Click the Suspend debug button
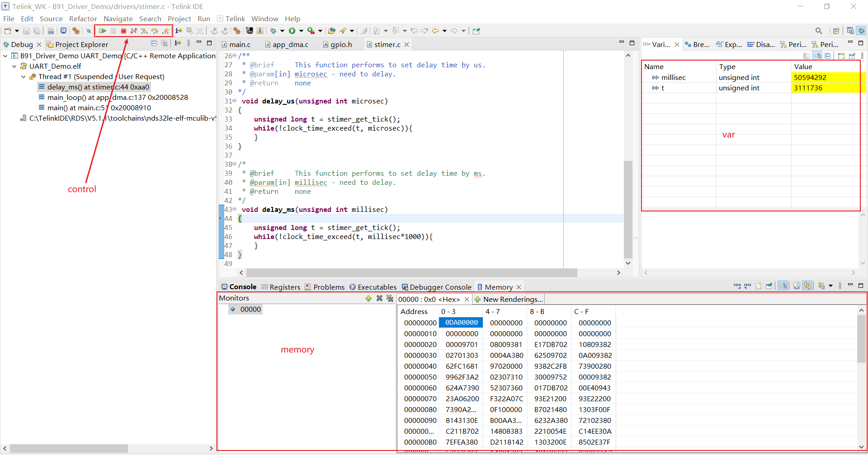Image resolution: width=868 pixels, height=455 pixels. click(x=113, y=31)
